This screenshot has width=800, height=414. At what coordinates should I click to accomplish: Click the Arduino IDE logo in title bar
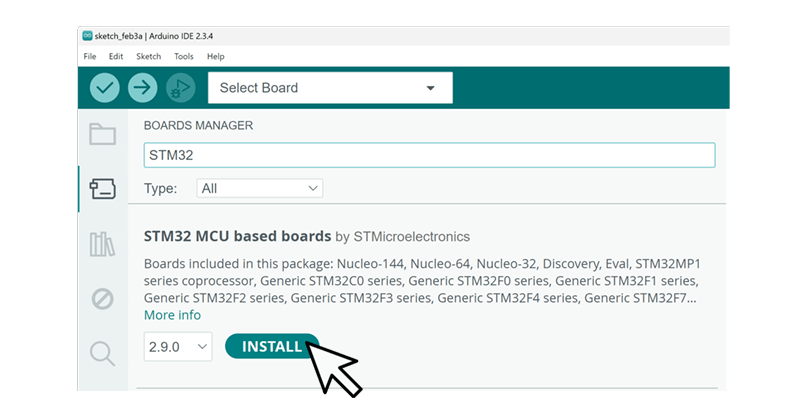point(88,36)
